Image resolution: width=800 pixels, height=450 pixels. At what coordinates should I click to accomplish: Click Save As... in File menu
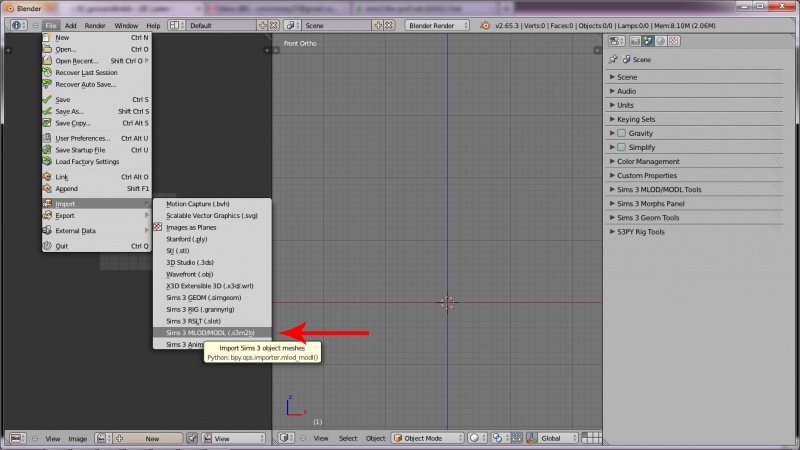[x=96, y=111]
